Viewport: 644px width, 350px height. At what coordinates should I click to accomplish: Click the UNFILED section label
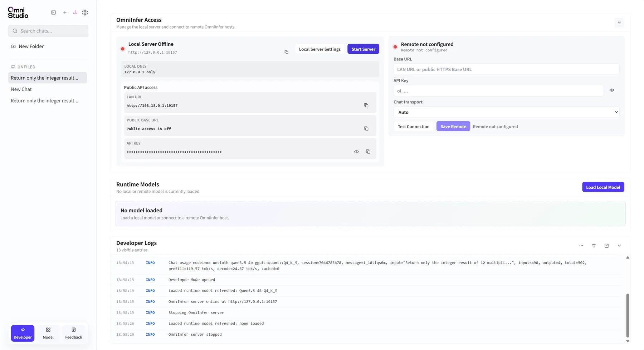pos(26,67)
